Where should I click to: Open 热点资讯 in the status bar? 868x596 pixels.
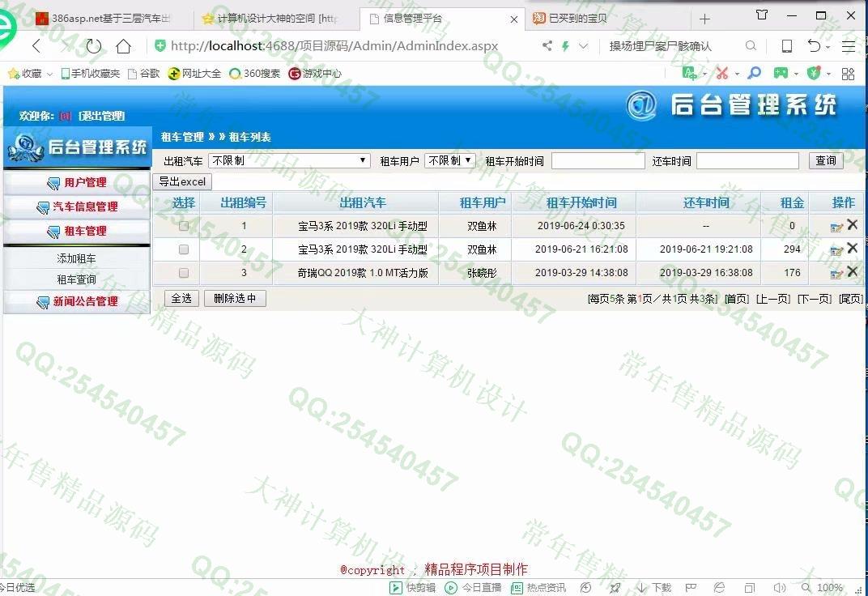click(538, 588)
